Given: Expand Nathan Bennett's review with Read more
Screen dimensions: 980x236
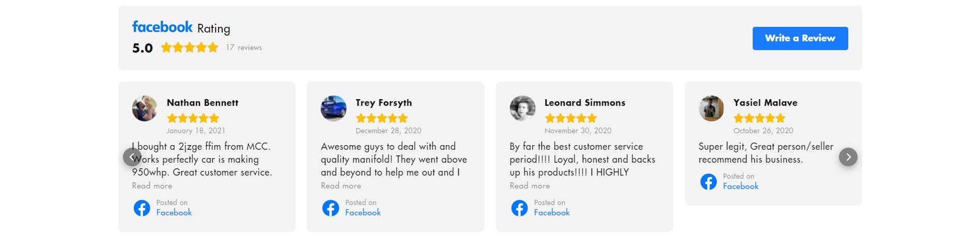Looking at the screenshot, I should coord(152,186).
